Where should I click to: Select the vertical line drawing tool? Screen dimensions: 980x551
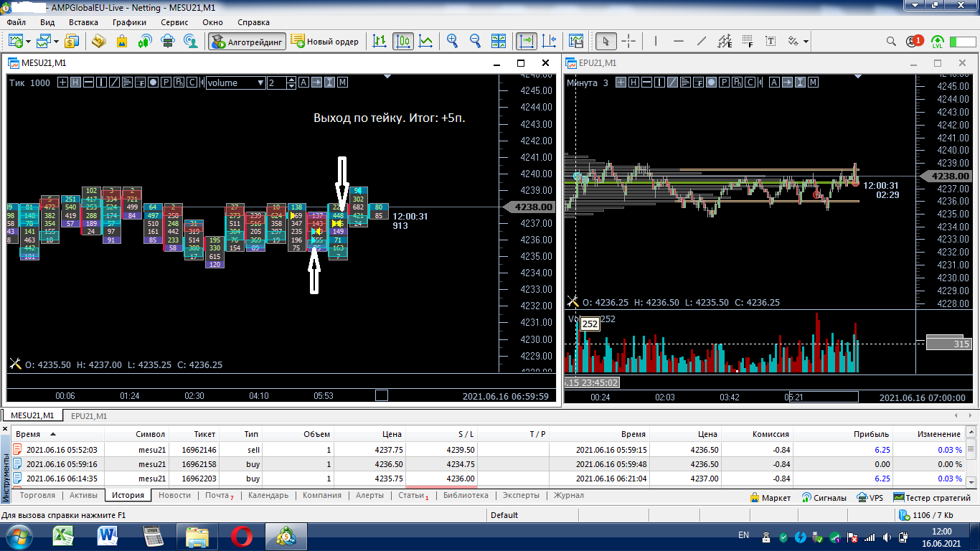tap(656, 41)
